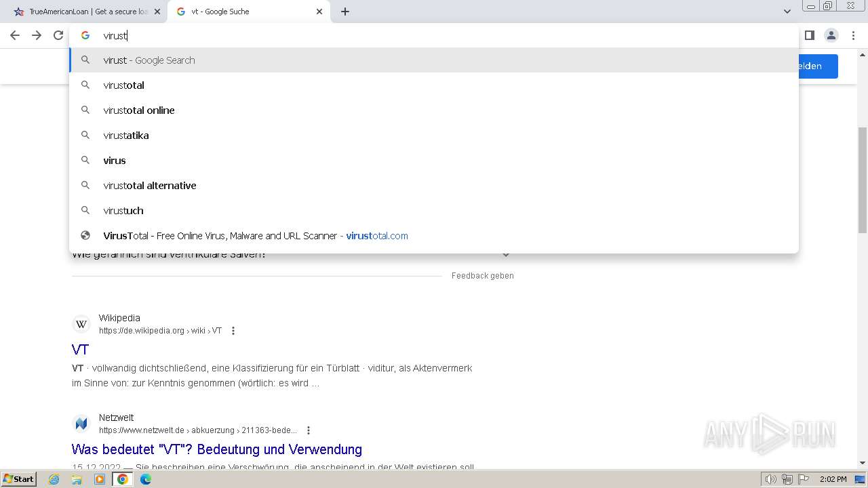
Task: Open the more-options dots for the Wikipedia result
Action: [x=233, y=331]
